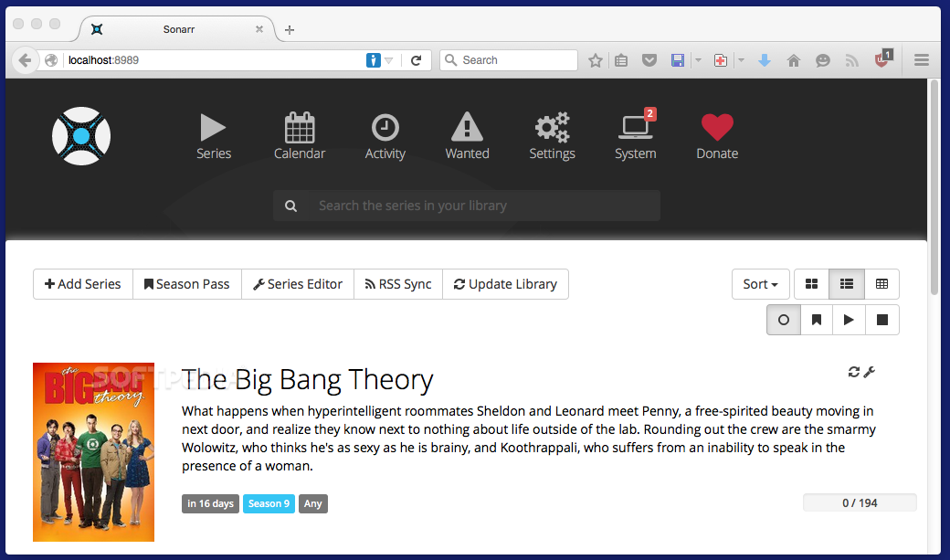Screen dimensions: 950x560
Task: Trigger an RSS Sync
Action: click(397, 284)
